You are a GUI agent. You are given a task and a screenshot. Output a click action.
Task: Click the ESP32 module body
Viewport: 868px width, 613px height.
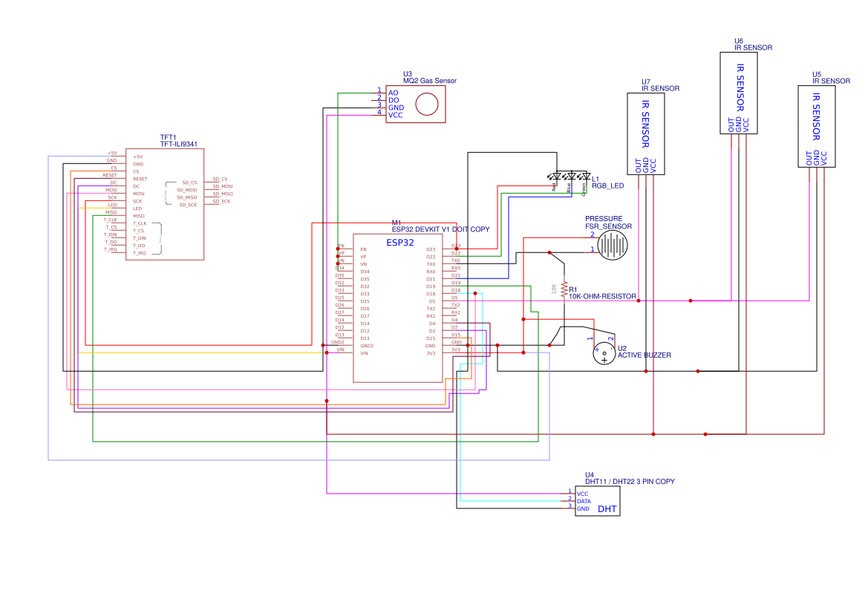click(x=398, y=307)
